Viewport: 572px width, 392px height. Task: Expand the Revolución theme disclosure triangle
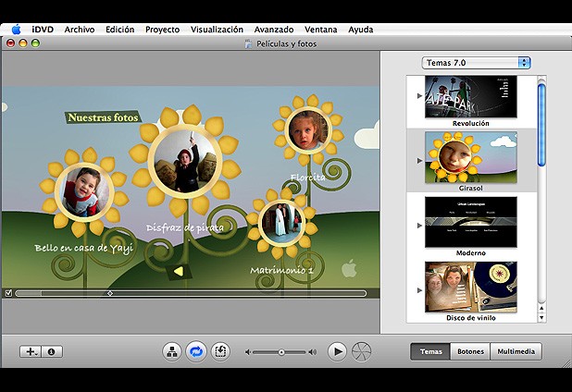click(x=419, y=96)
